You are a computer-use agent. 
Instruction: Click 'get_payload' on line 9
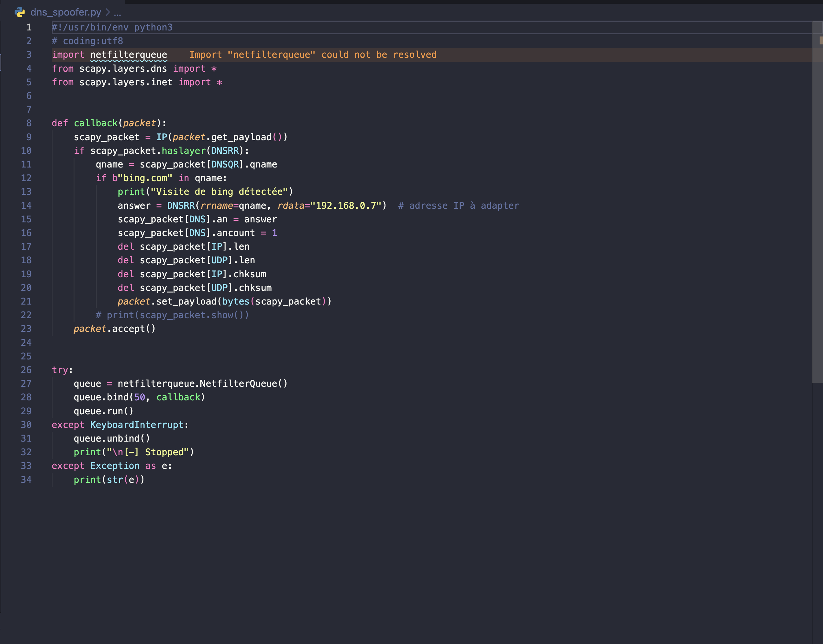pos(241,137)
